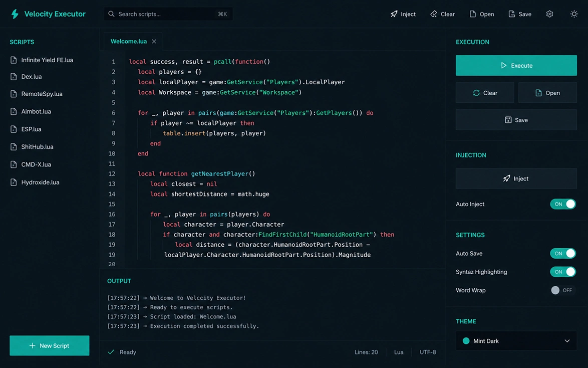Click UTF-8 encoding in status bar
Viewport: 588px width, 368px height.
[x=428, y=352]
